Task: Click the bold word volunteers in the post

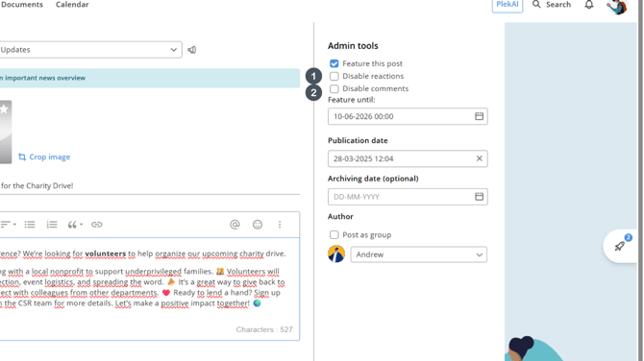Action: [x=105, y=253]
